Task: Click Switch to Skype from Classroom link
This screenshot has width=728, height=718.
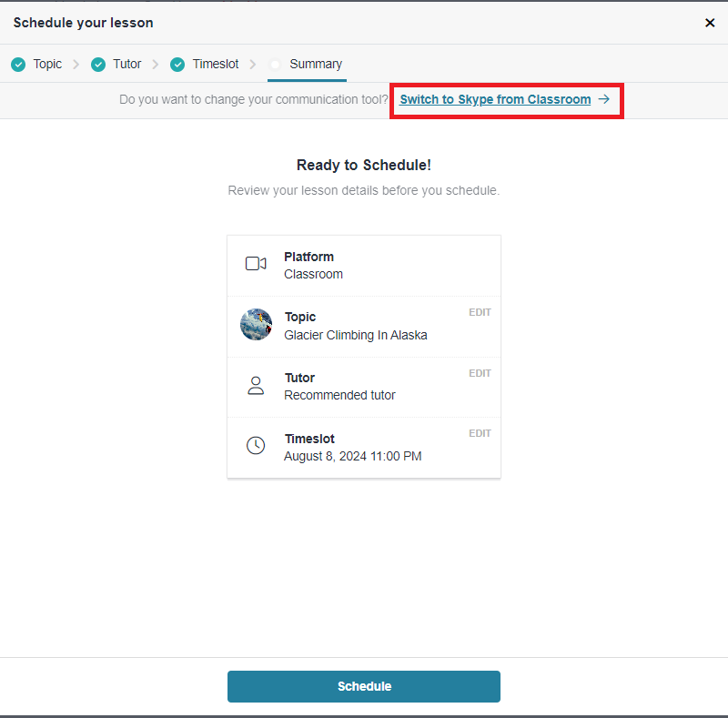Action: coord(495,99)
